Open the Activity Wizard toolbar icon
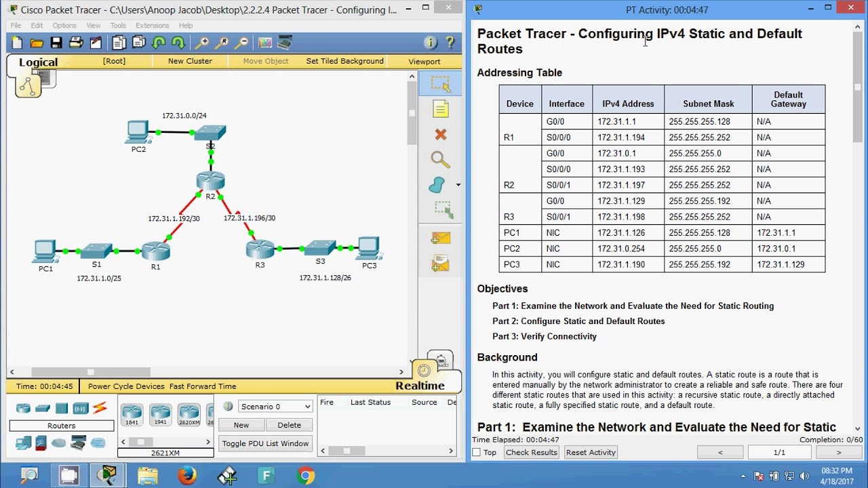The height and width of the screenshot is (488, 868). [96, 43]
